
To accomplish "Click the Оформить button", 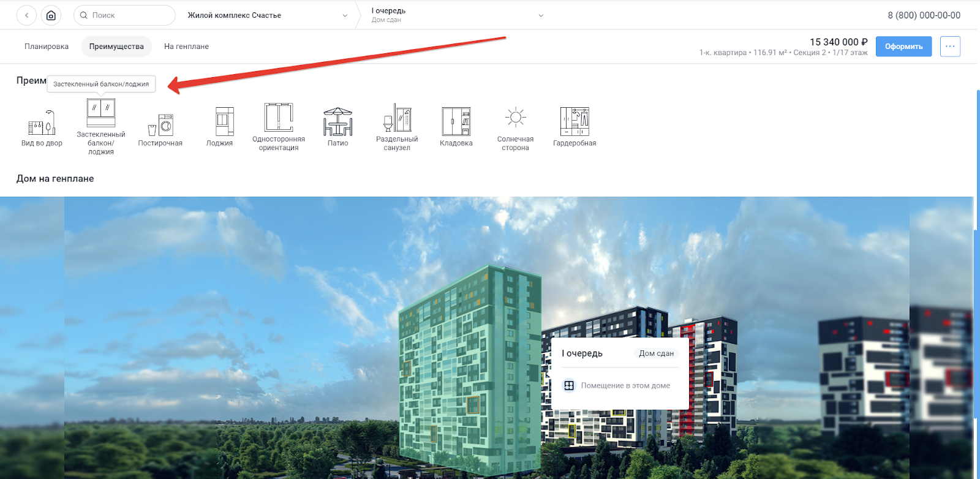I will pos(903,47).
